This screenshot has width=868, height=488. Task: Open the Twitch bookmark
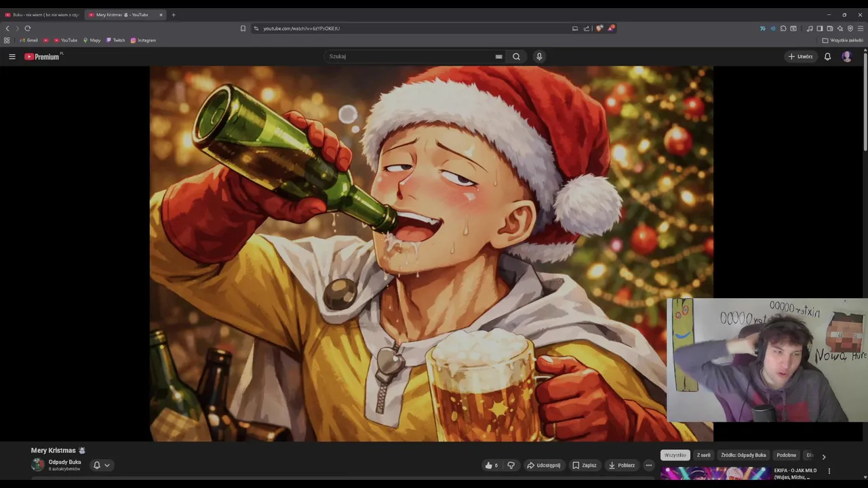pyautogui.click(x=115, y=40)
